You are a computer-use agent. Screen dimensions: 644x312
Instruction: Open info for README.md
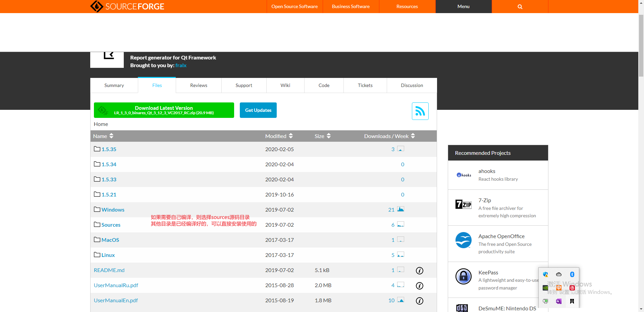419,271
